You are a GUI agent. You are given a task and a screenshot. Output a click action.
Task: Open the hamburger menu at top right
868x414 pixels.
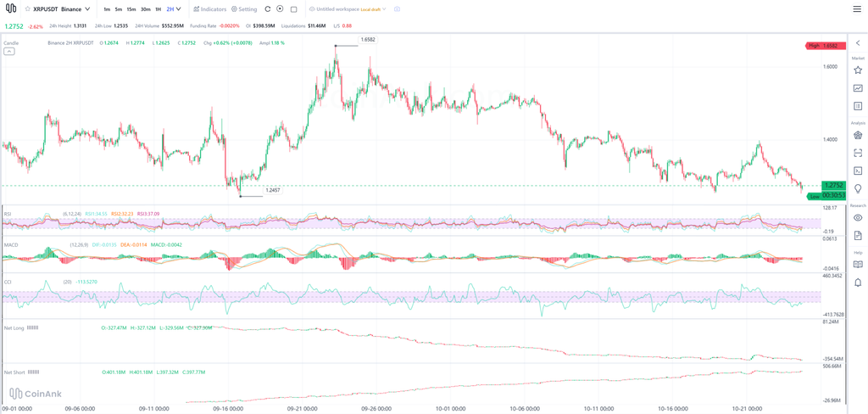pyautogui.click(x=857, y=8)
